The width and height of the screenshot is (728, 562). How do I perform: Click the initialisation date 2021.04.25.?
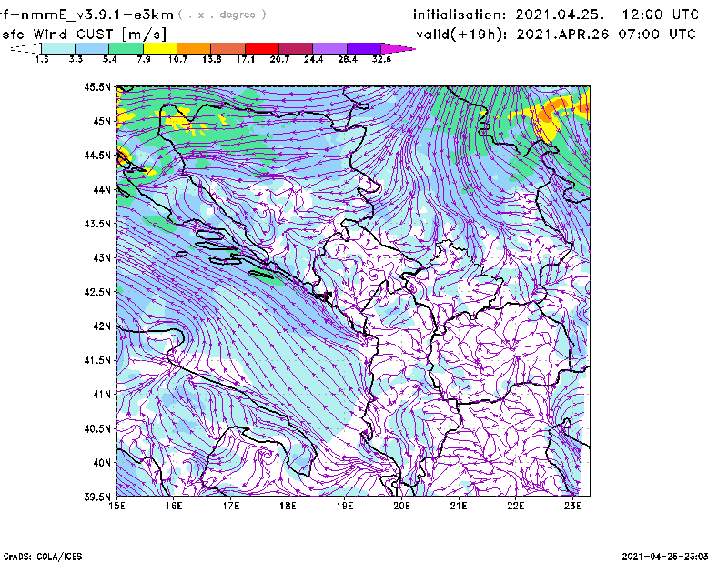pos(560,15)
